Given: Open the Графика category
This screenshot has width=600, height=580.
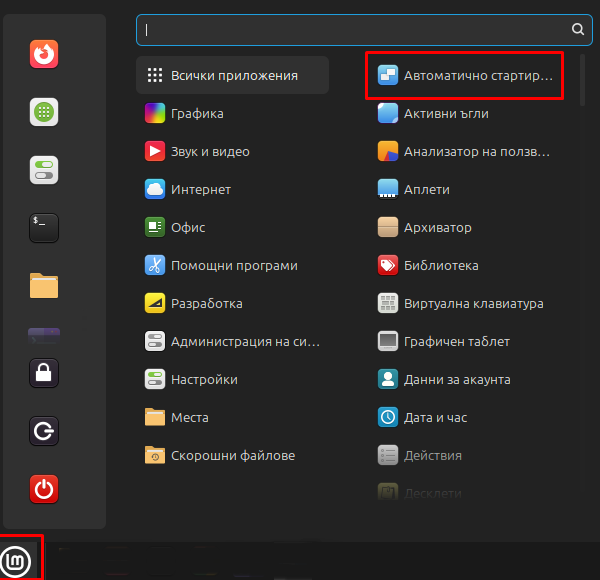Looking at the screenshot, I should click(233, 113).
